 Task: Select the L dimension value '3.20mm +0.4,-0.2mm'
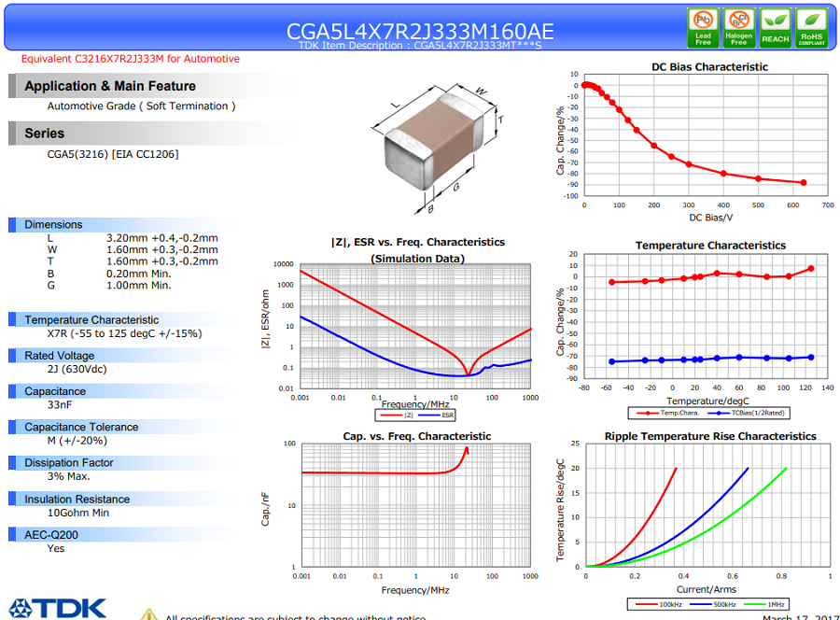click(162, 238)
